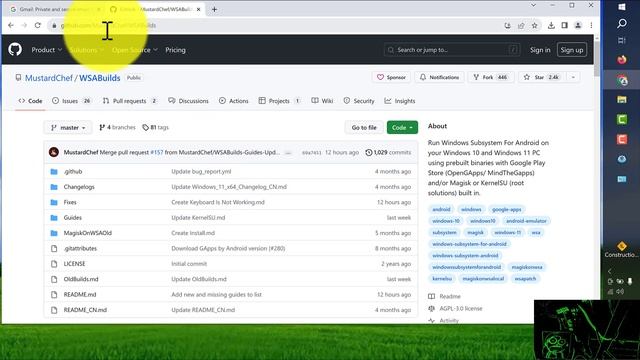This screenshot has width=640, height=360.
Task: Expand commit message ellipsis button
Action: click(x=288, y=153)
